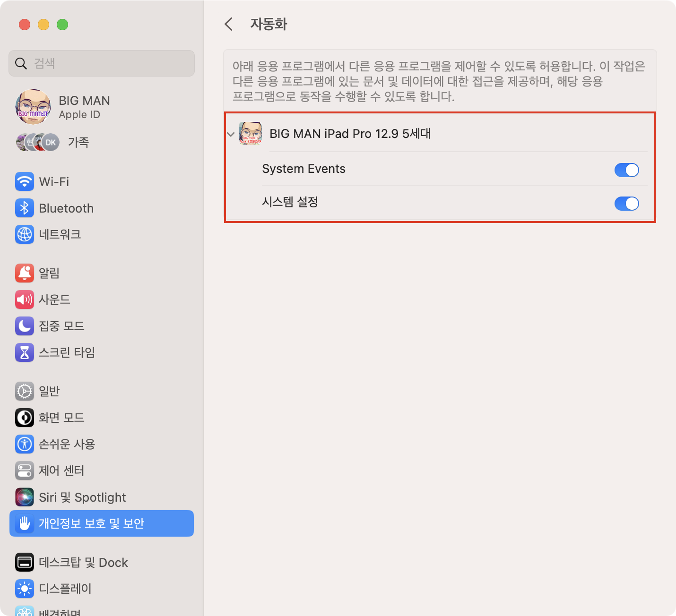676x616 pixels.
Task: Open 일반 settings
Action: pos(102,391)
